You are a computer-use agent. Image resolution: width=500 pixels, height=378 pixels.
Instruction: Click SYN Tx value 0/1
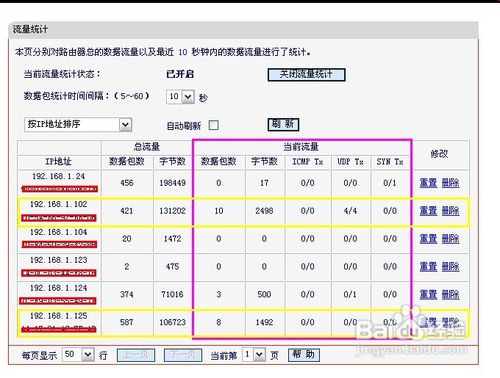click(x=390, y=183)
